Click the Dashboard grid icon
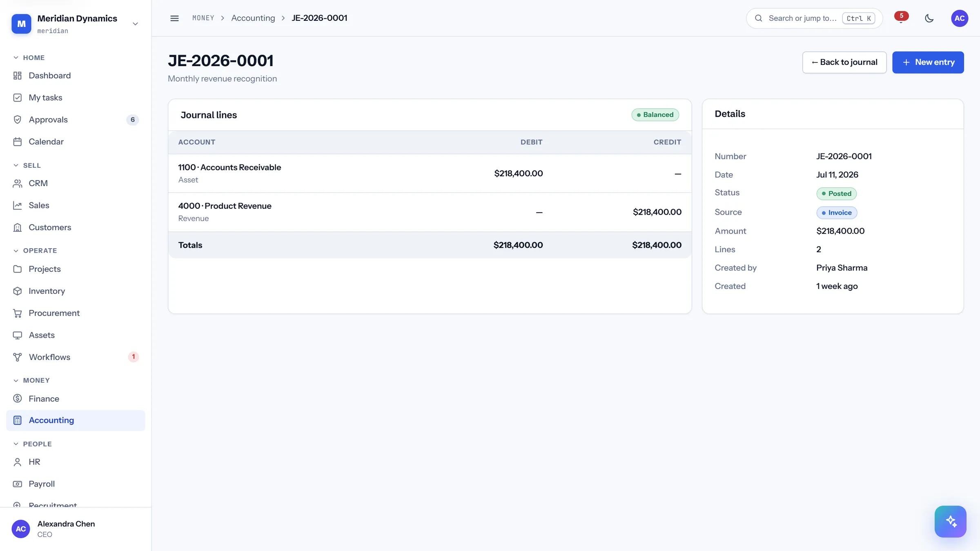The image size is (980, 551). point(17,76)
